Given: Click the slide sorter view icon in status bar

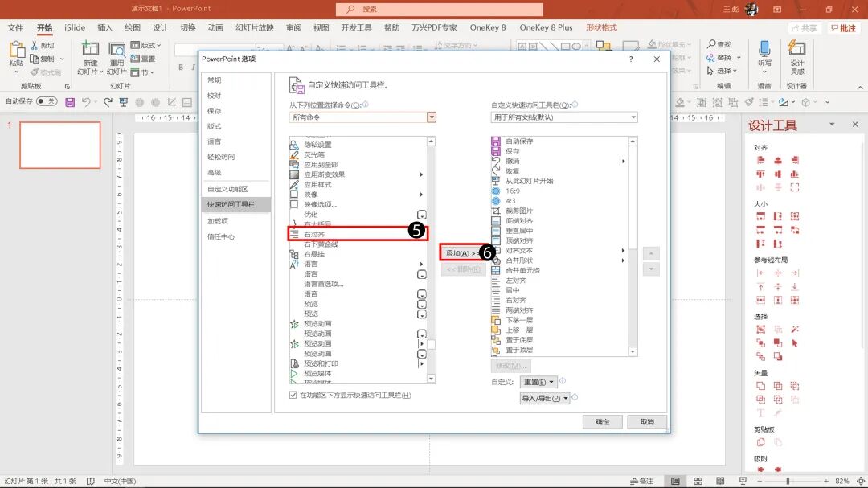Looking at the screenshot, I should (x=698, y=481).
